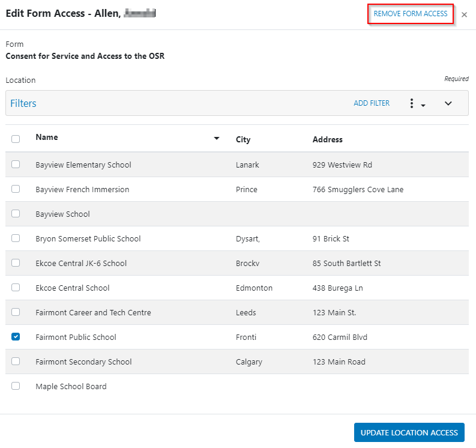Toggle the select-all checkbox in the header
This screenshot has height=448, width=476.
16,139
